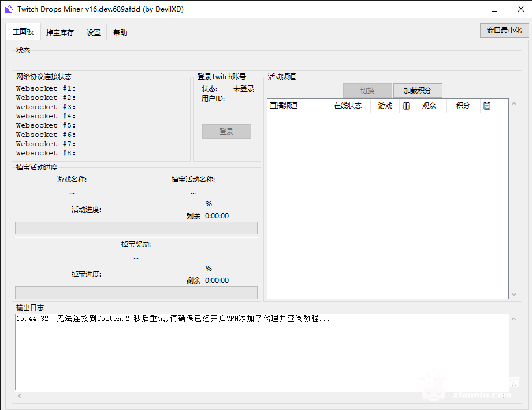This screenshot has height=410, width=532.
Task: Click the 活动进度 progress bar
Action: pos(136,228)
